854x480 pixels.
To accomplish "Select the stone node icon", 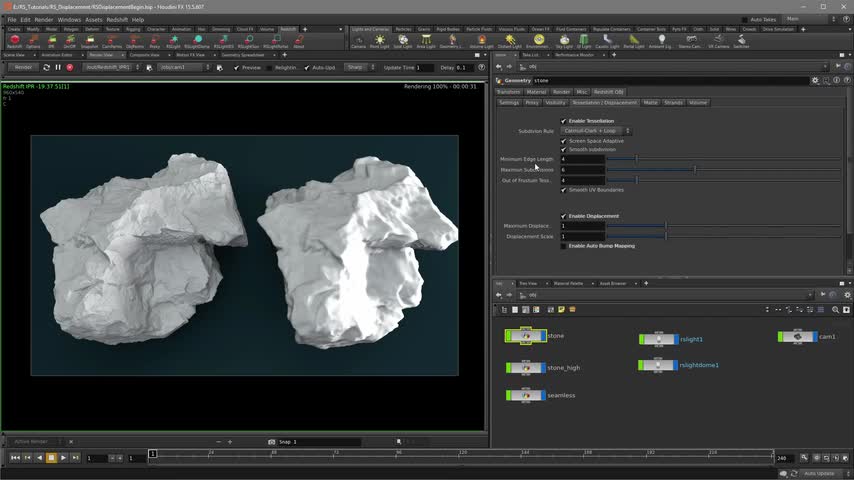I will [x=526, y=336].
